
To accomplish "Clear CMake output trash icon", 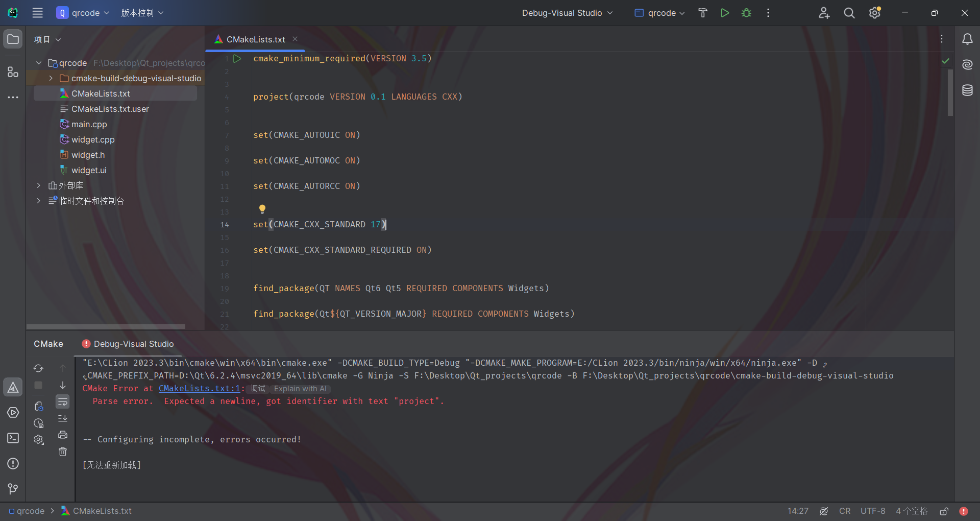I will (63, 452).
